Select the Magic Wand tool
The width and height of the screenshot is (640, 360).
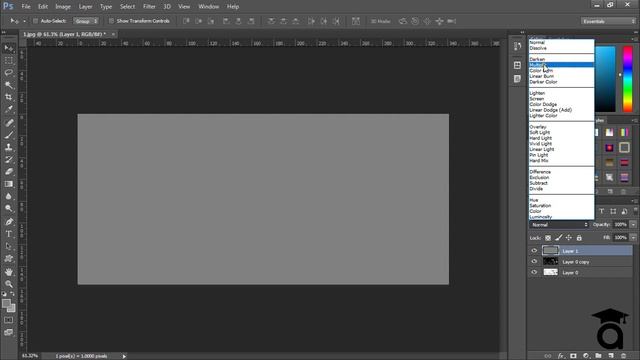[x=9, y=85]
